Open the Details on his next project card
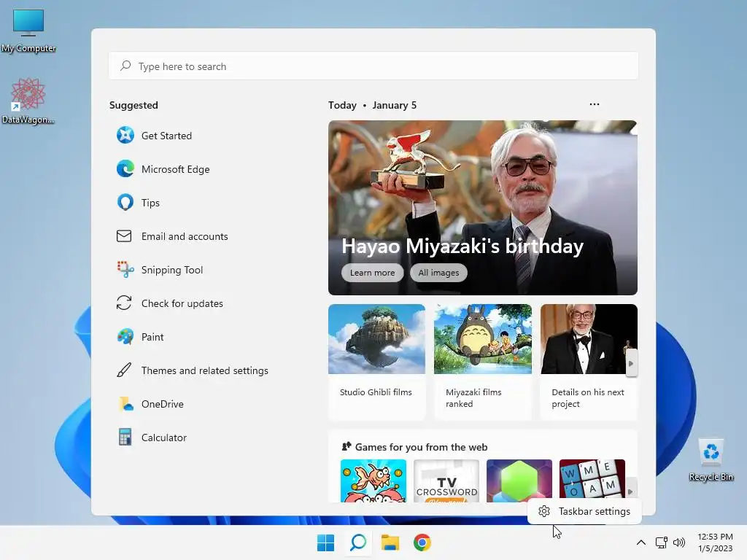747x560 pixels. click(x=589, y=362)
